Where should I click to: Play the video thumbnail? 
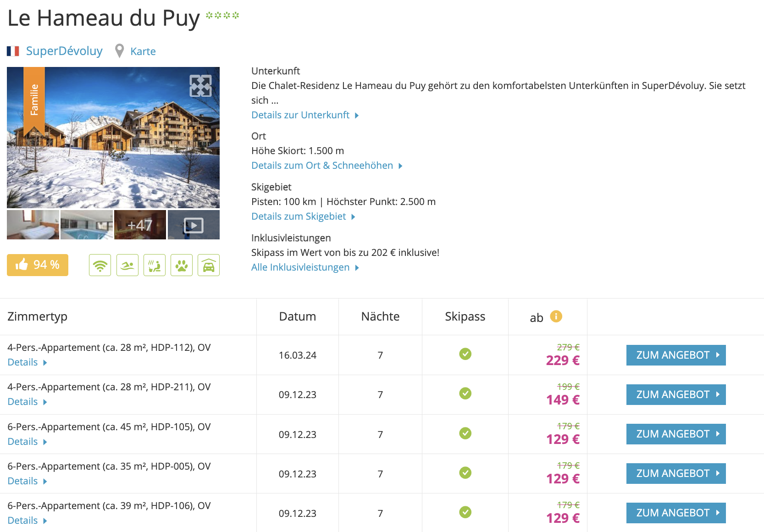(194, 225)
